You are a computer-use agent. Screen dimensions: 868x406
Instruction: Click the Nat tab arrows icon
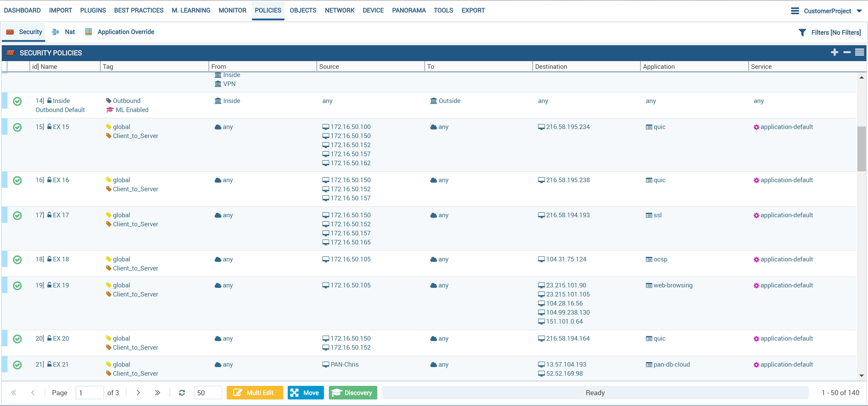click(x=56, y=32)
